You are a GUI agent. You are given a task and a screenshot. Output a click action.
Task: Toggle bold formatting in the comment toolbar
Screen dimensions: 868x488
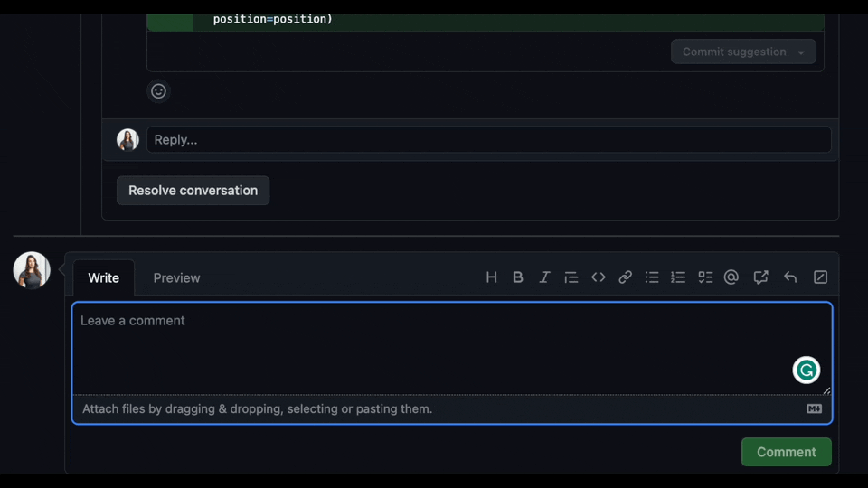click(x=518, y=277)
